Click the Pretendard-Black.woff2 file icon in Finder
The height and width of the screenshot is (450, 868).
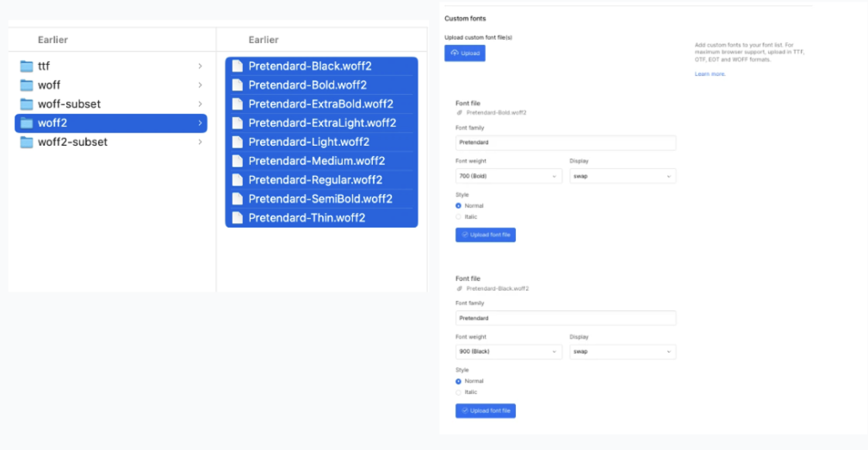pos(238,66)
